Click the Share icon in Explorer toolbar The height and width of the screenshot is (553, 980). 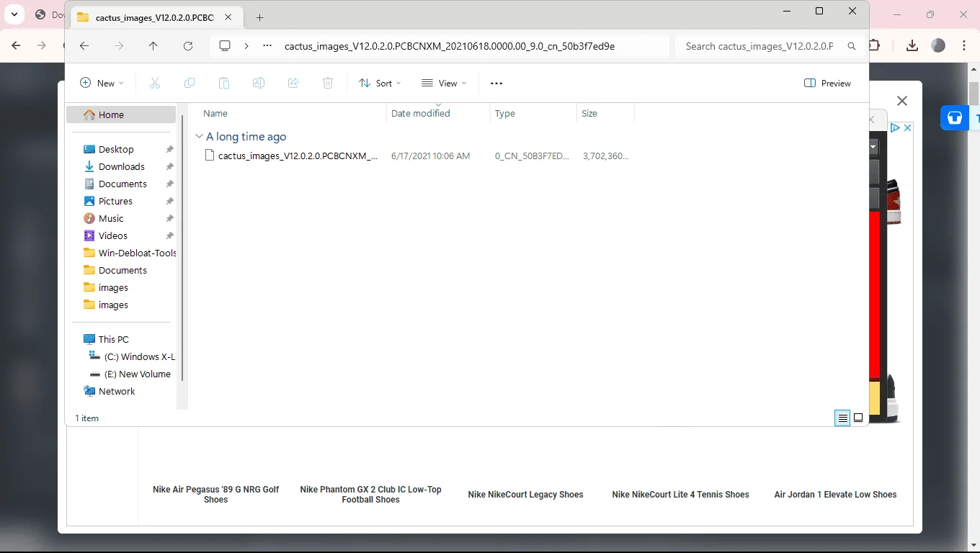coord(293,84)
